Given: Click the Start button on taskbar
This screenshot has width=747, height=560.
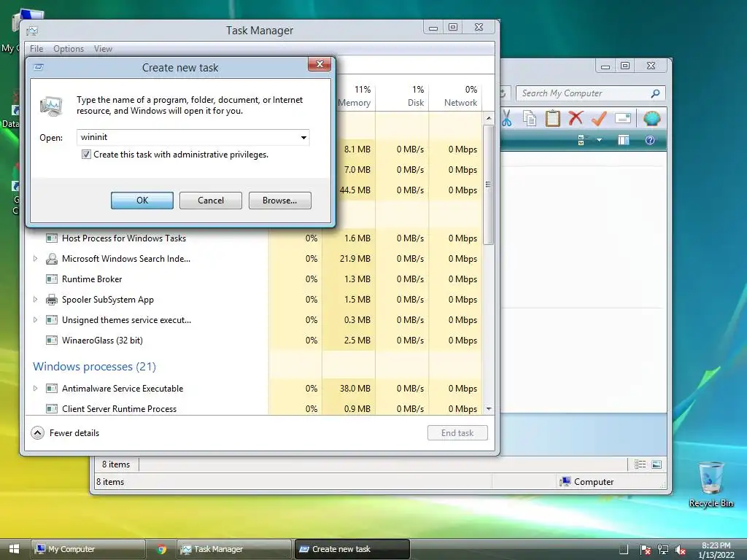Looking at the screenshot, I should click(x=14, y=549).
